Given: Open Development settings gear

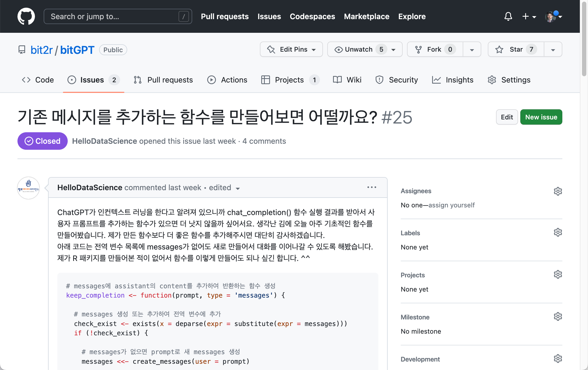Looking at the screenshot, I should [558, 359].
